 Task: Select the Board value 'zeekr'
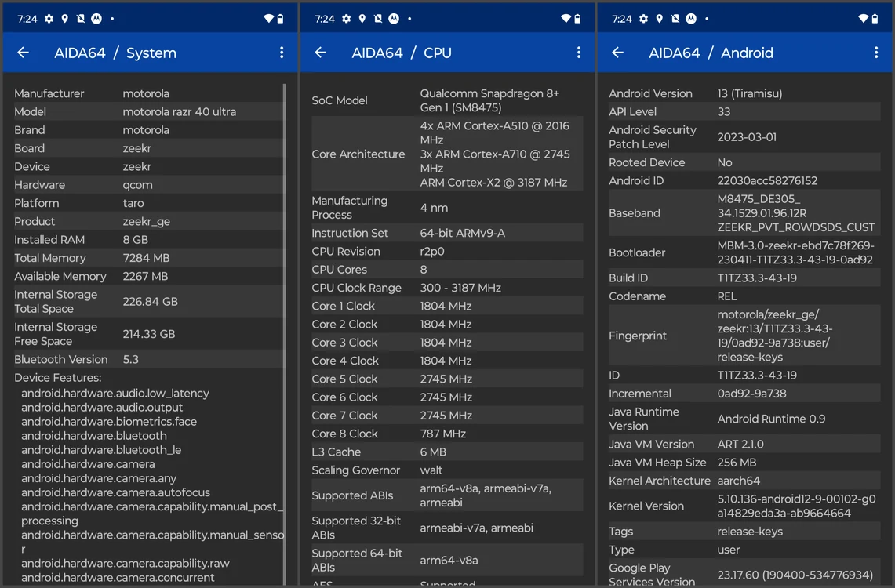[137, 148]
